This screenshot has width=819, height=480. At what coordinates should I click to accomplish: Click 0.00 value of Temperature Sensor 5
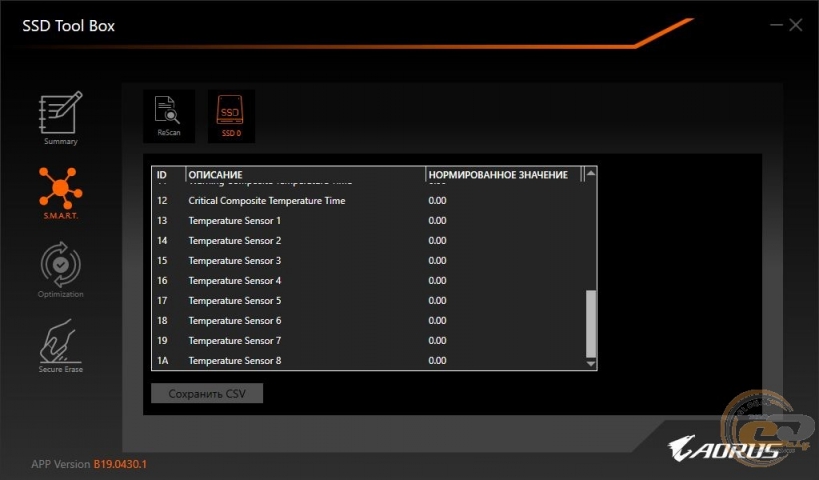437,300
